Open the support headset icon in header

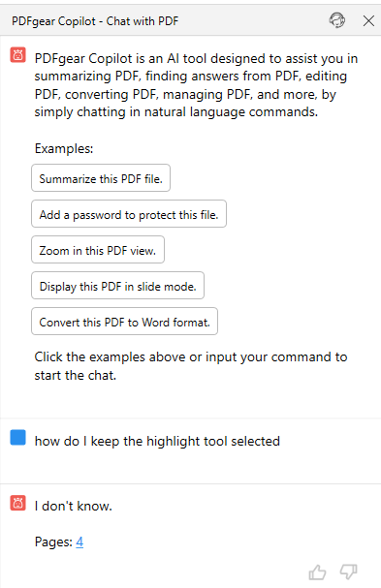coord(337,20)
